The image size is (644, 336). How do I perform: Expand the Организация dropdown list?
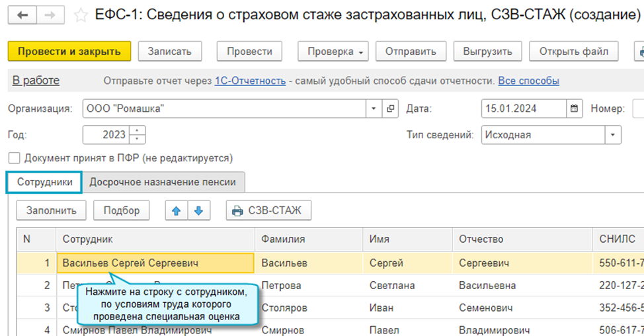(374, 108)
